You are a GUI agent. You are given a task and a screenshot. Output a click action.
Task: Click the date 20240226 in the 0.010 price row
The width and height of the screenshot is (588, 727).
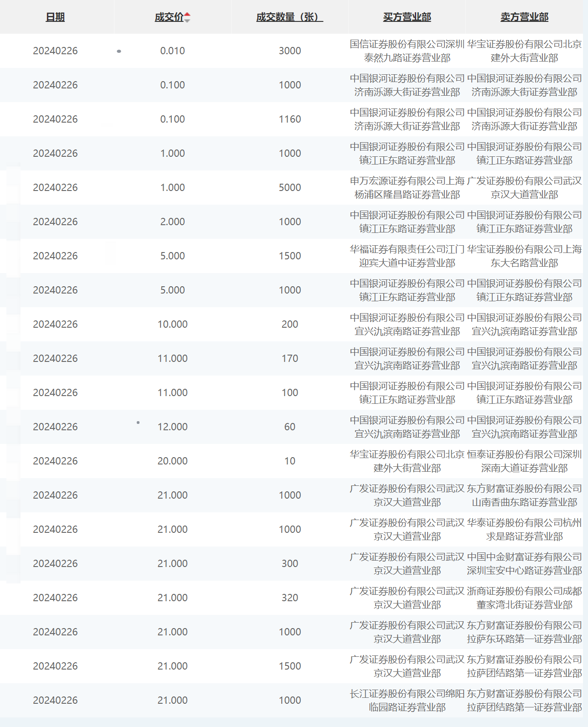click(55, 51)
